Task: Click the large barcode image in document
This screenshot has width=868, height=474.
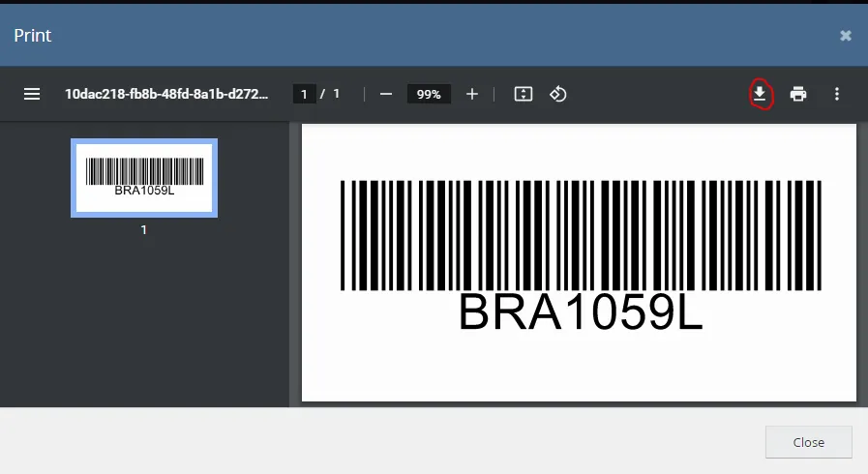Action: [581, 235]
